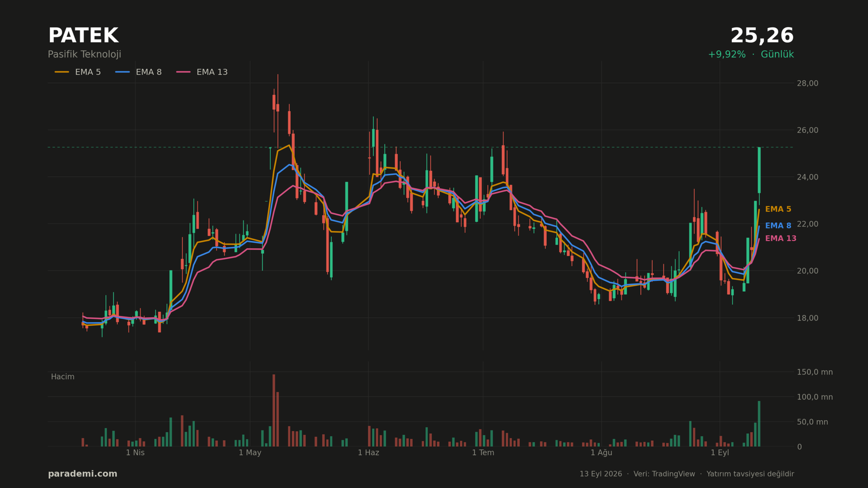Image resolution: width=868 pixels, height=488 pixels.
Task: Select the 1 Tem date label
Action: coord(483,453)
